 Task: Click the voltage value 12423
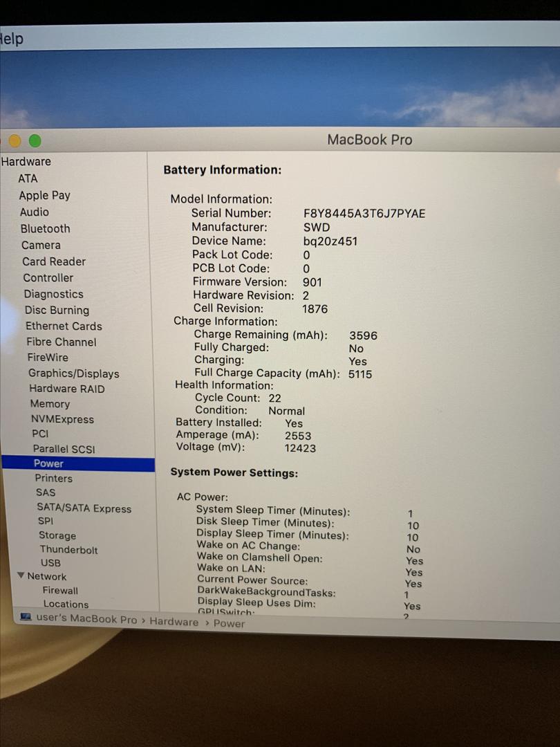(300, 448)
